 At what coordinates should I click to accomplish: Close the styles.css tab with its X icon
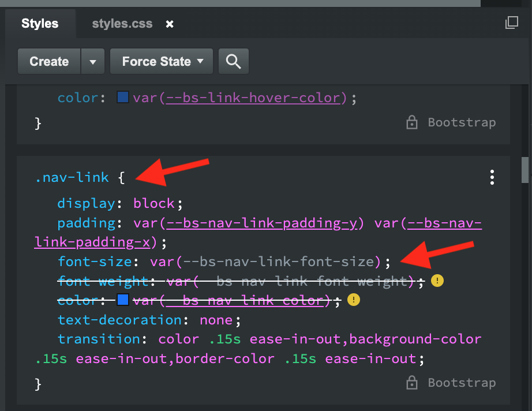click(168, 24)
